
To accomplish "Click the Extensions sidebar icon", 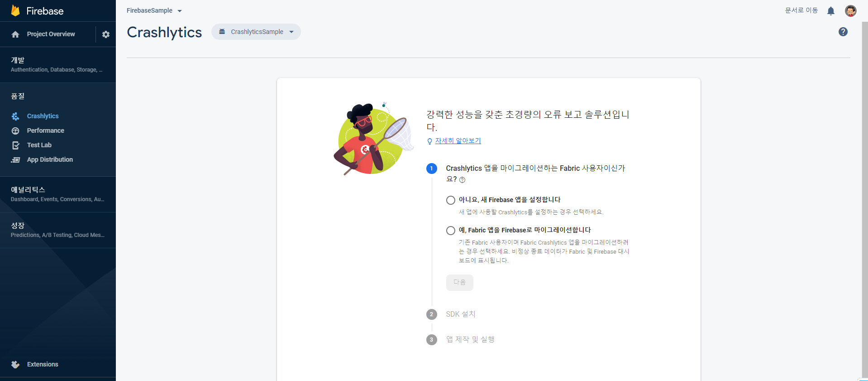I will (x=15, y=365).
